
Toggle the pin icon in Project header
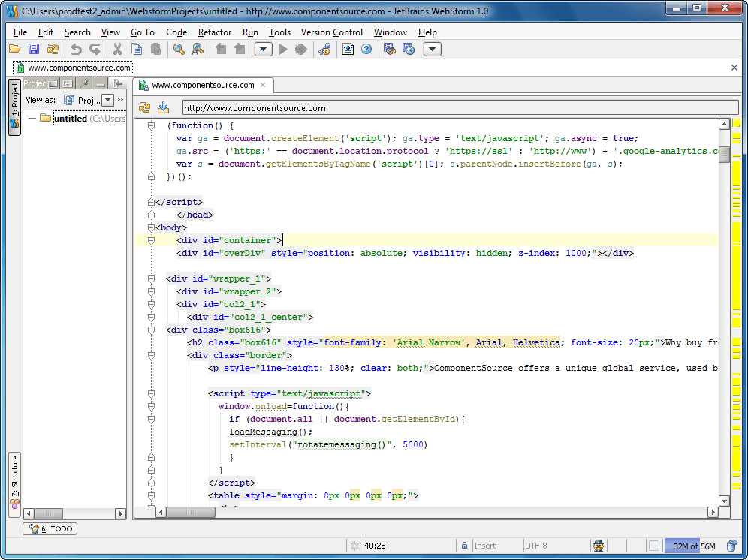pos(84,84)
